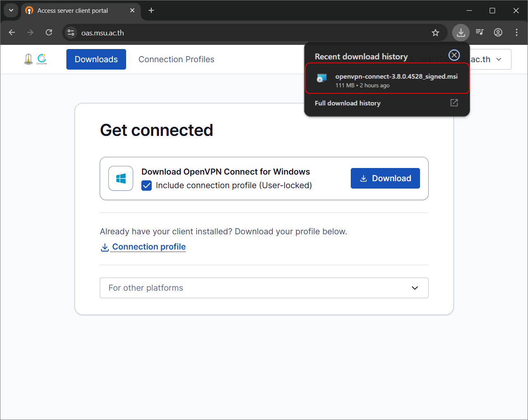Click the browser back arrow icon
This screenshot has width=528, height=420.
pos(12,33)
